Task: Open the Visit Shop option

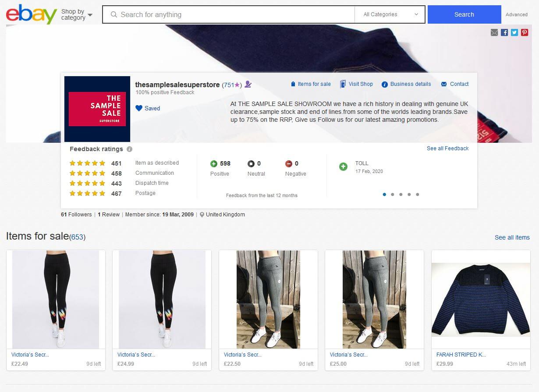Action: [x=360, y=84]
